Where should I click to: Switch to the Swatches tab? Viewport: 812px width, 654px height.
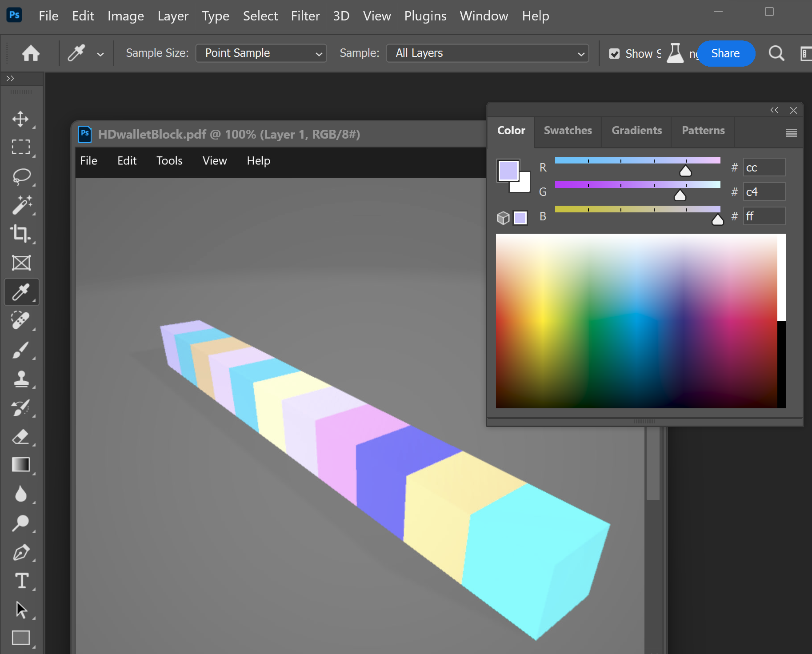tap(568, 131)
